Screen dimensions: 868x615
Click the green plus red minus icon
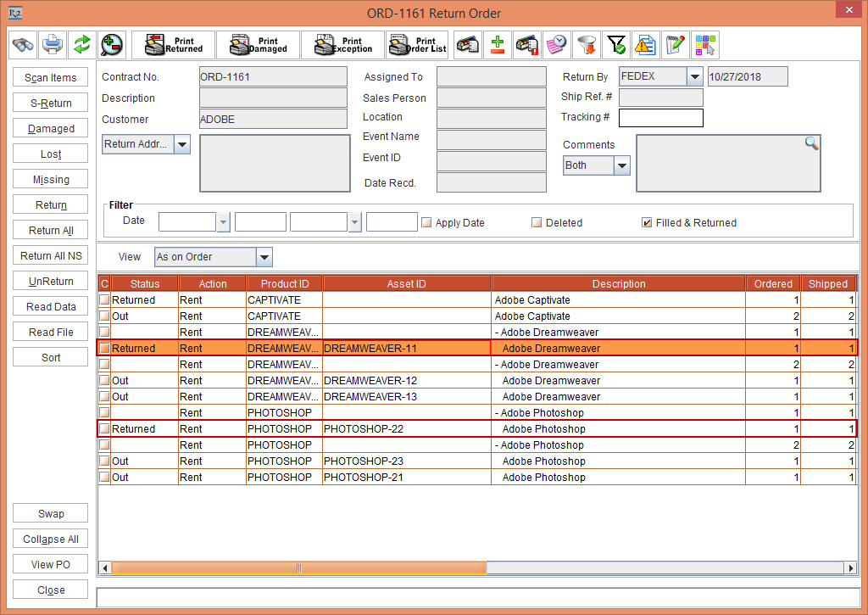click(498, 44)
